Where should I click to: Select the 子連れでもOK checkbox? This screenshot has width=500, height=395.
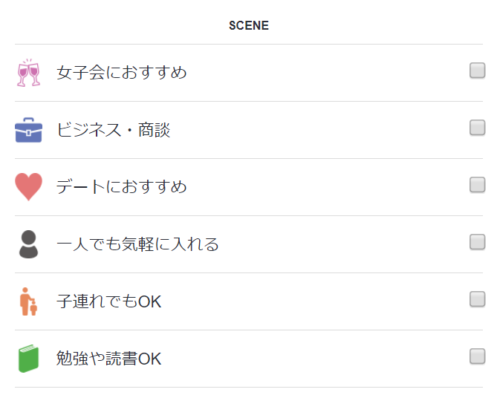coord(477,299)
